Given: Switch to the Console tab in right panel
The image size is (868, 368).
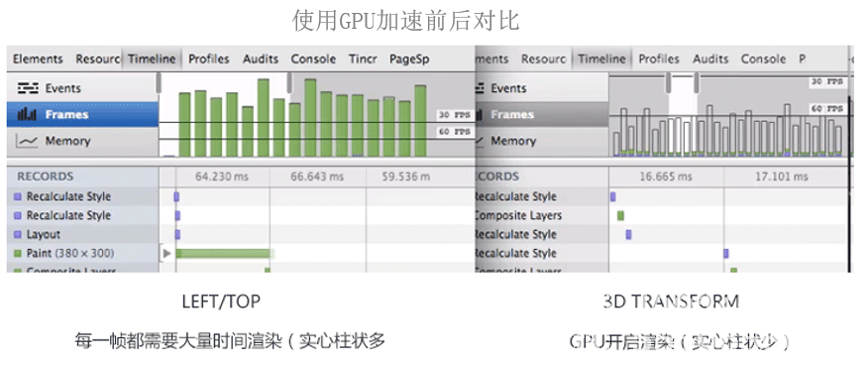Looking at the screenshot, I should (763, 59).
